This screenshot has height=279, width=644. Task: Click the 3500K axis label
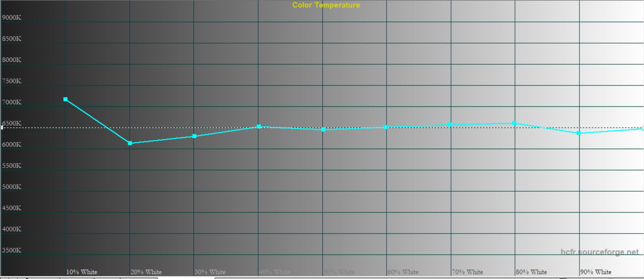click(12, 250)
